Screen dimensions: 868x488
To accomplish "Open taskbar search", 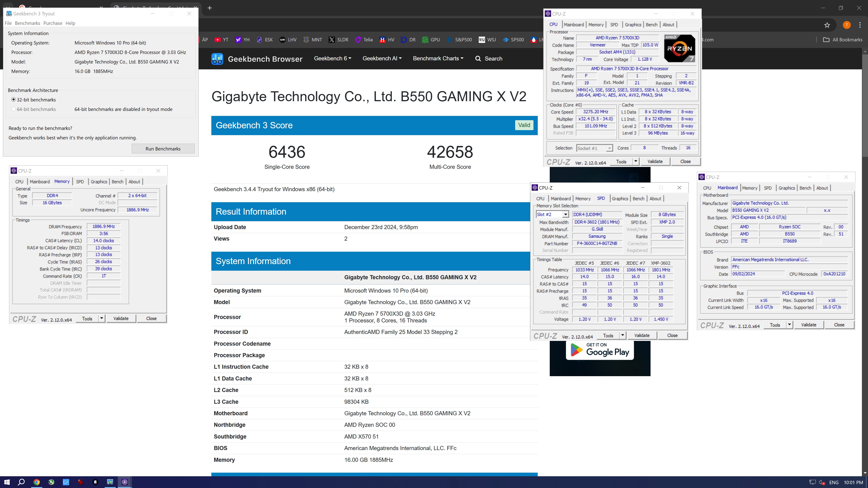I will click(x=21, y=482).
